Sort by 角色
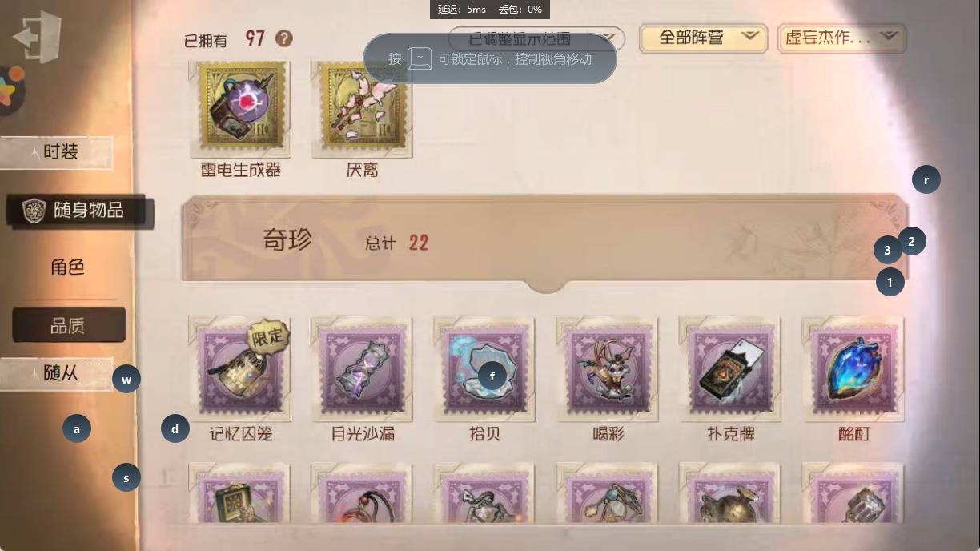This screenshot has height=551, width=980. (68, 267)
